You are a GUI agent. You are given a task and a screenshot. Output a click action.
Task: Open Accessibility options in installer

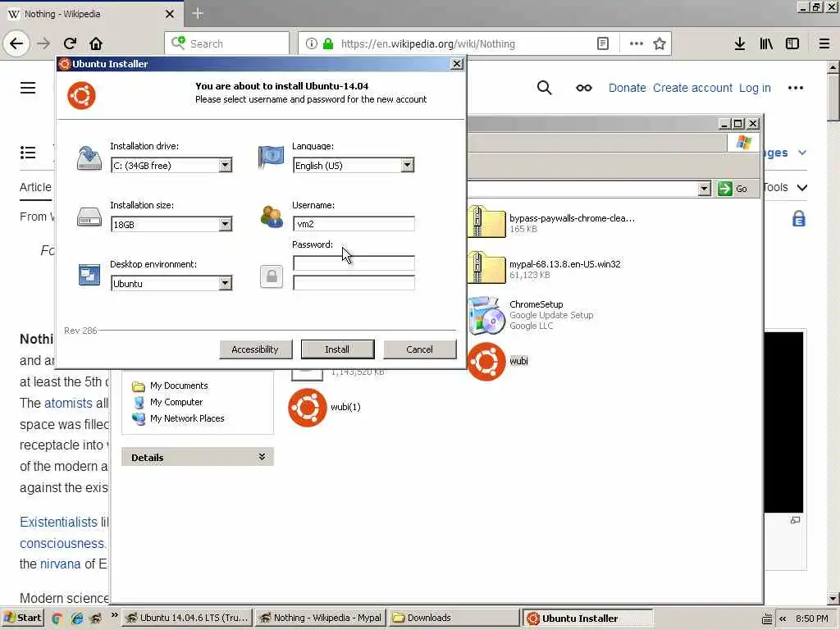pyautogui.click(x=255, y=349)
